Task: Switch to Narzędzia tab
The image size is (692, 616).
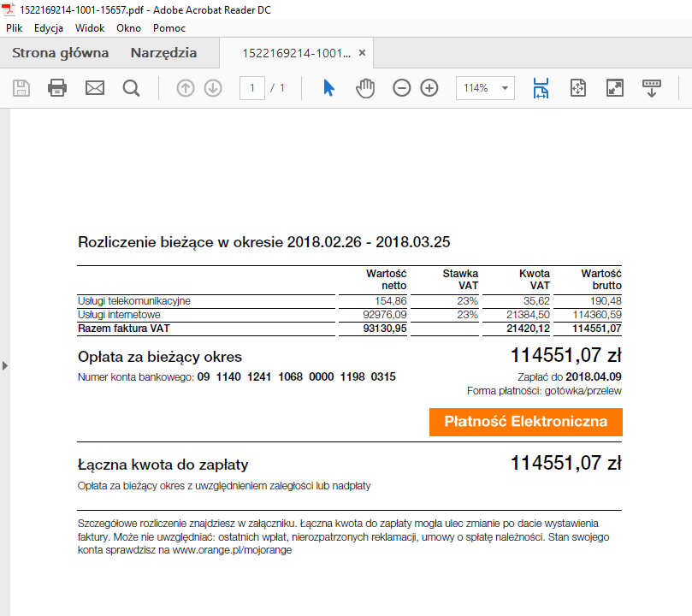Action: (x=163, y=53)
